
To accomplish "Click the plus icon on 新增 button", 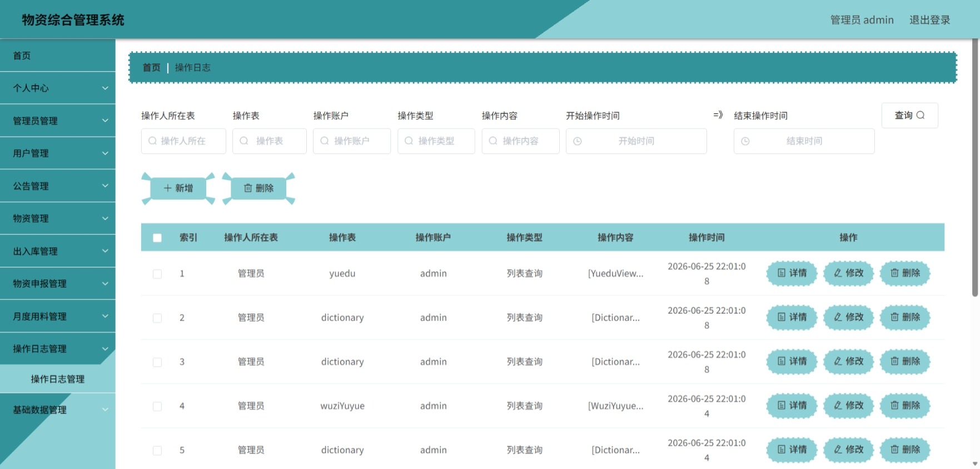I will pyautogui.click(x=167, y=188).
